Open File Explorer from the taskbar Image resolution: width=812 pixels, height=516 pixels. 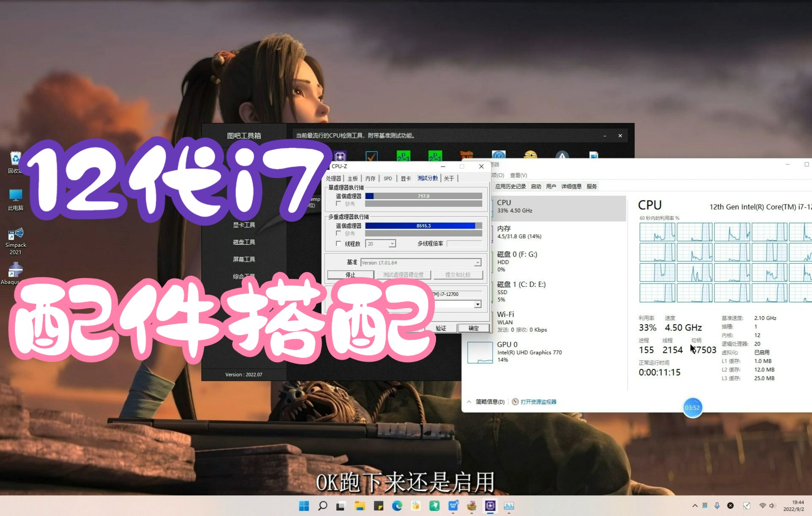[360, 506]
